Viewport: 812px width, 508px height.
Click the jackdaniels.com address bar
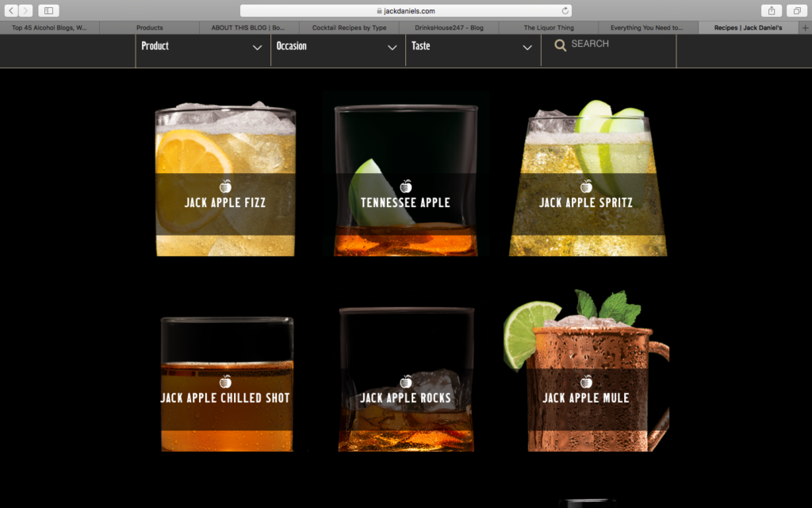[406, 10]
